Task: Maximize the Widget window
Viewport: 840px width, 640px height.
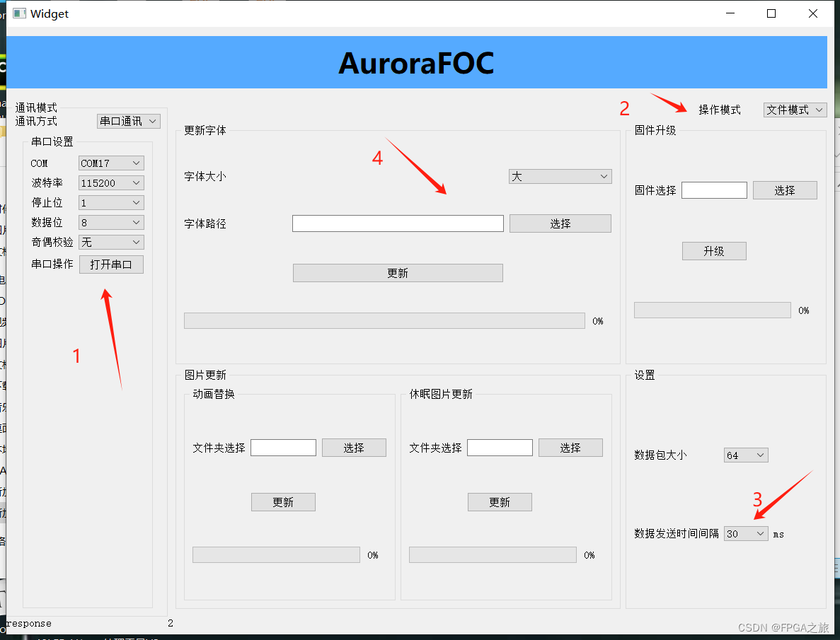Action: pyautogui.click(x=771, y=13)
